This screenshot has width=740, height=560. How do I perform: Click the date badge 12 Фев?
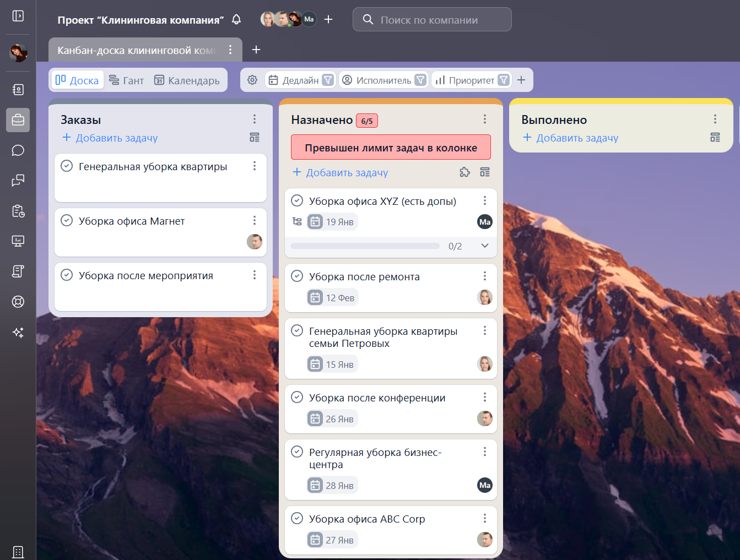pyautogui.click(x=332, y=298)
